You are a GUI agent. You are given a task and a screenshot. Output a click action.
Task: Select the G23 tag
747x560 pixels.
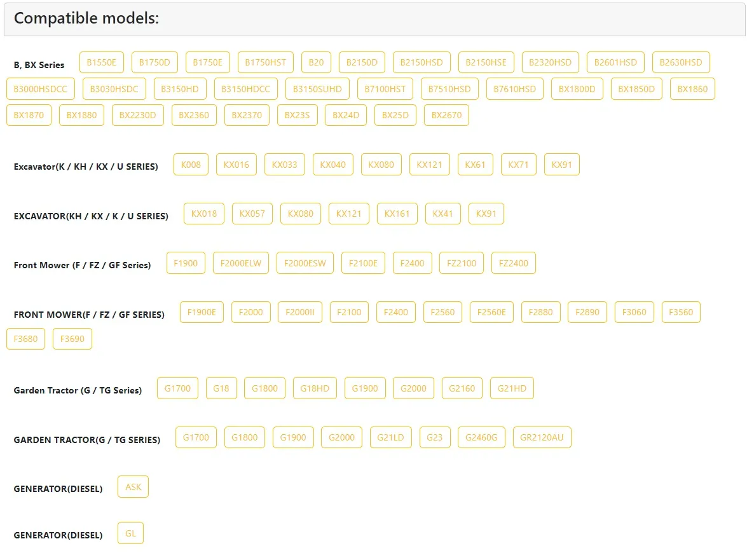(x=435, y=437)
